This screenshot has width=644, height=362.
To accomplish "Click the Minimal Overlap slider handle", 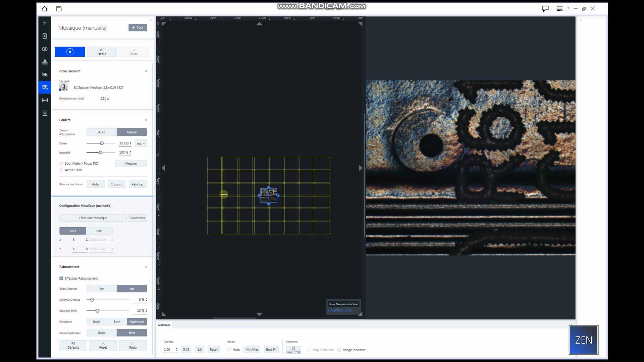I will [x=92, y=300].
